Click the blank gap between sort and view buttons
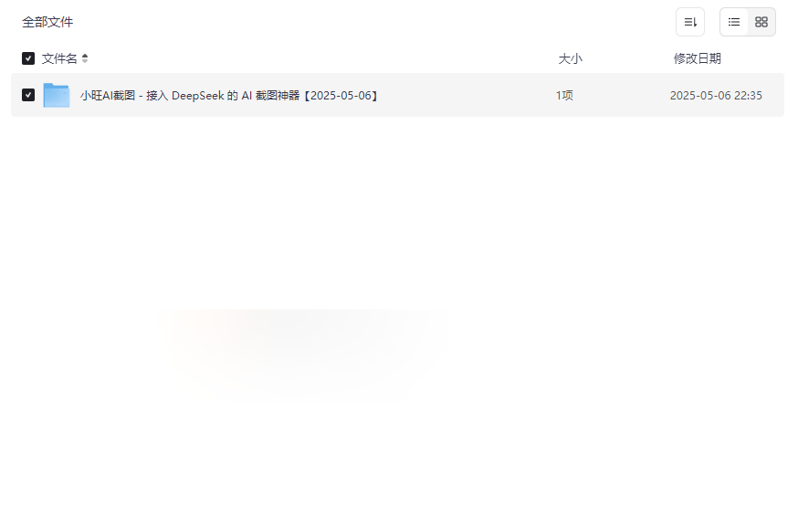Screen dimensions: 798x532 712,22
